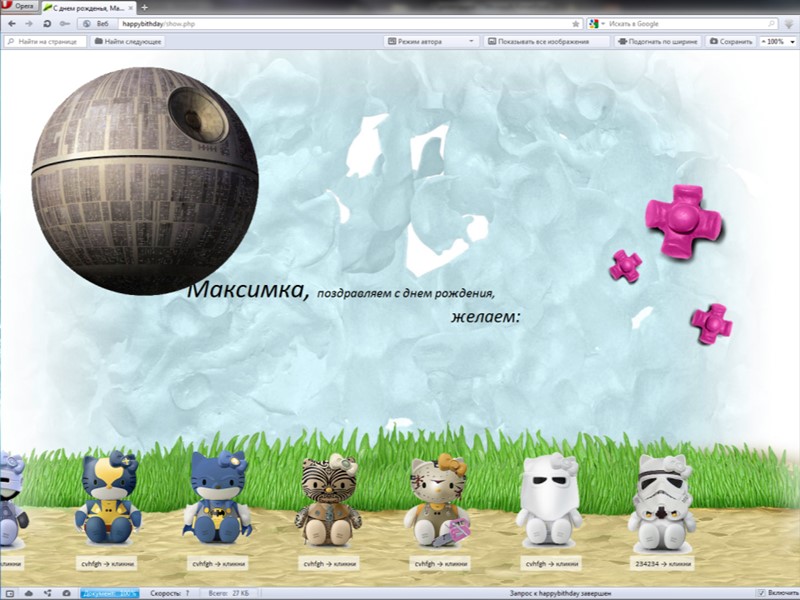Click the tribal-patterned Hello Kitty figure
Image resolution: width=800 pixels, height=600 pixels.
[329, 500]
